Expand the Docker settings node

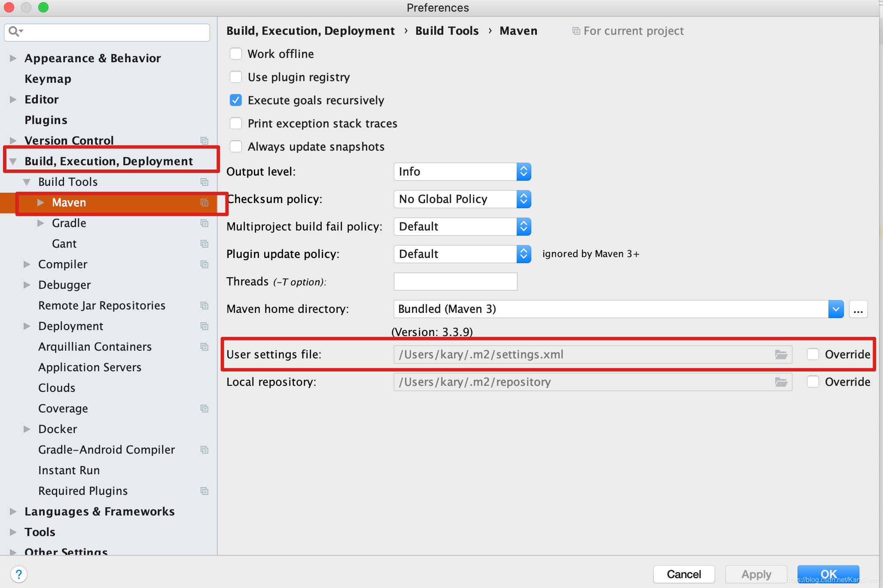27,429
